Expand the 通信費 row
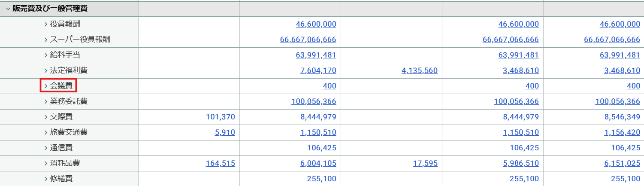This screenshot has height=186, width=644. pos(46,148)
